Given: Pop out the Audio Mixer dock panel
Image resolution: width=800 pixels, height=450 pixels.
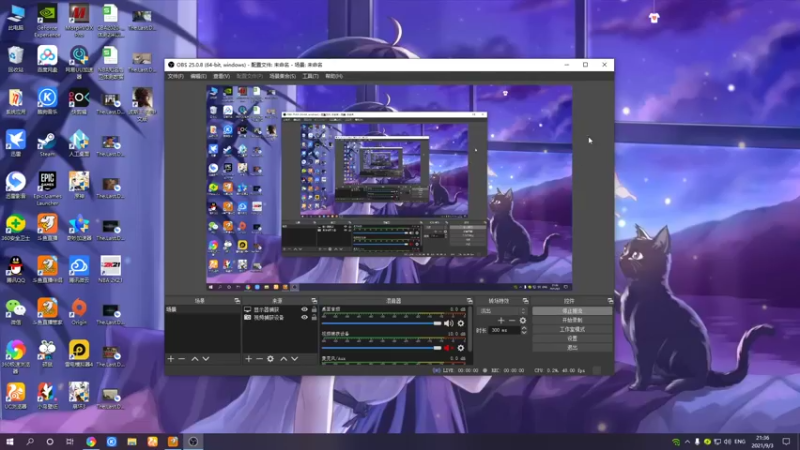Looking at the screenshot, I should click(x=469, y=301).
